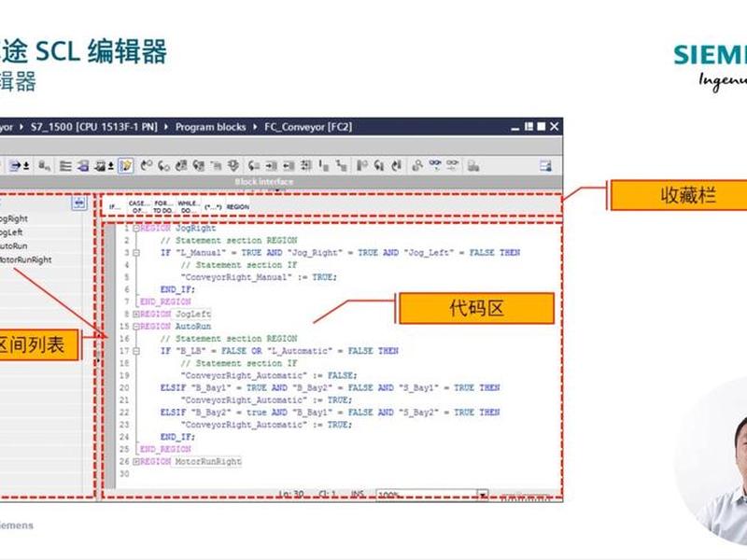Click the END_IF on line 6
Screen dimensions: 747x560
[177, 289]
